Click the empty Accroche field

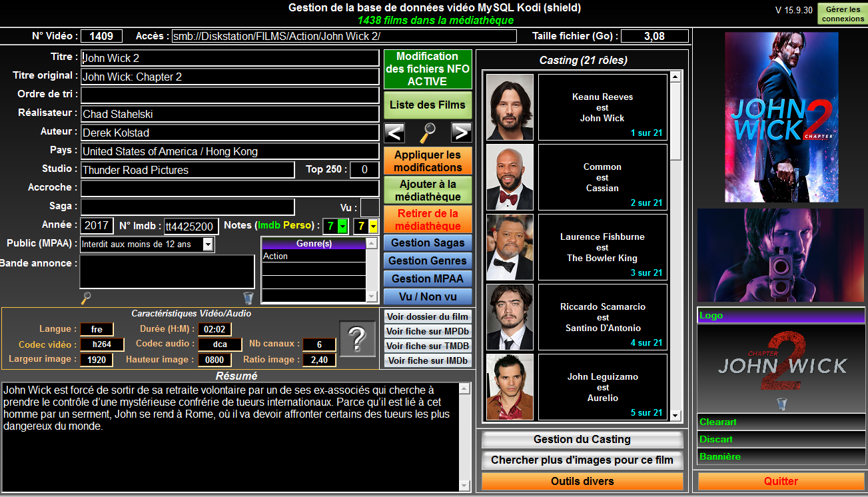pyautogui.click(x=230, y=189)
